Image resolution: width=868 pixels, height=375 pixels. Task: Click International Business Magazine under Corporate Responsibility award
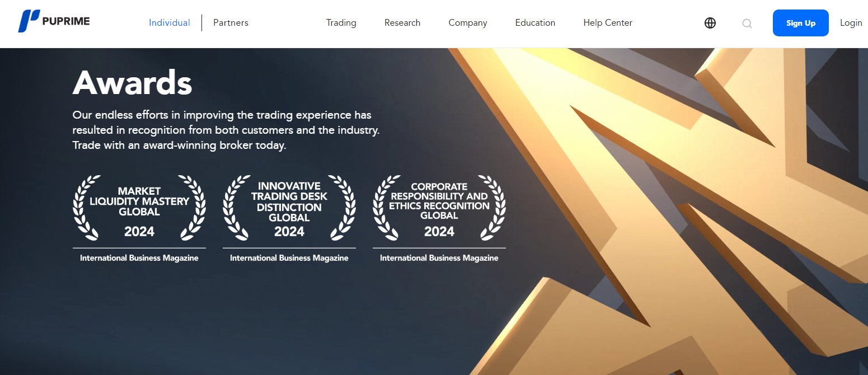coord(439,258)
